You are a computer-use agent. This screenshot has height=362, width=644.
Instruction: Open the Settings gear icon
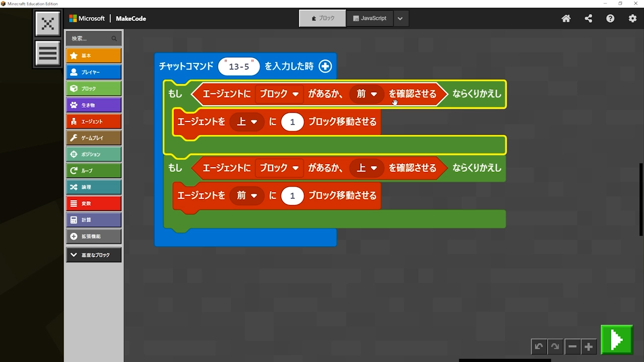click(x=632, y=19)
